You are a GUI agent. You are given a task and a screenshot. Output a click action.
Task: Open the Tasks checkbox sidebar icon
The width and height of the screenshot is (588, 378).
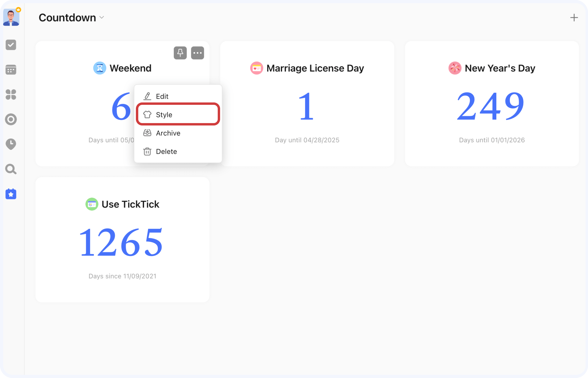(x=11, y=45)
